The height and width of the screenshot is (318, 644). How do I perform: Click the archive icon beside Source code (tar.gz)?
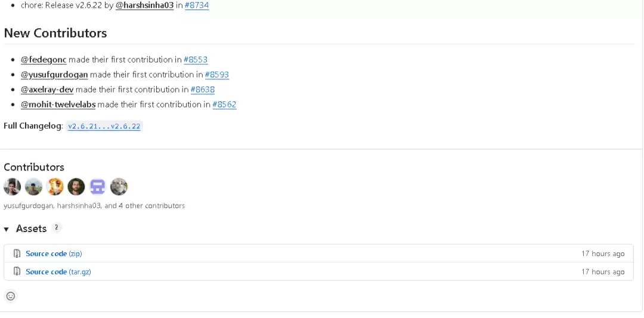pyautogui.click(x=17, y=271)
